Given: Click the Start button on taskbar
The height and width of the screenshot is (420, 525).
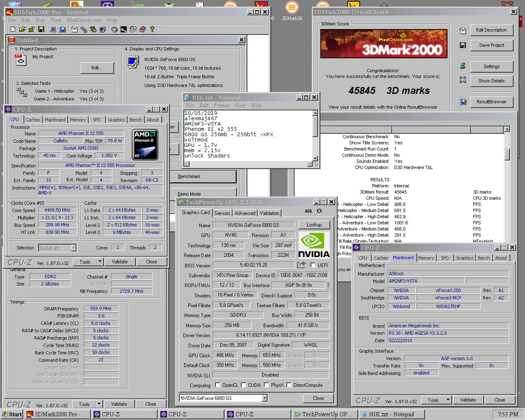Looking at the screenshot, I should coord(12,414).
